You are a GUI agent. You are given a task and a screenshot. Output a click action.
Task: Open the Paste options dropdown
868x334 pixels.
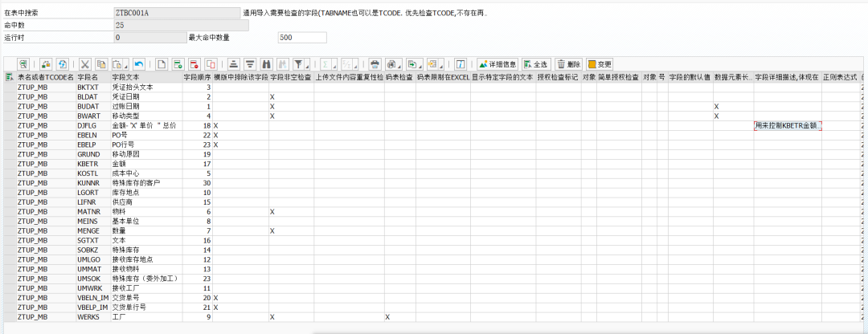[x=120, y=63]
